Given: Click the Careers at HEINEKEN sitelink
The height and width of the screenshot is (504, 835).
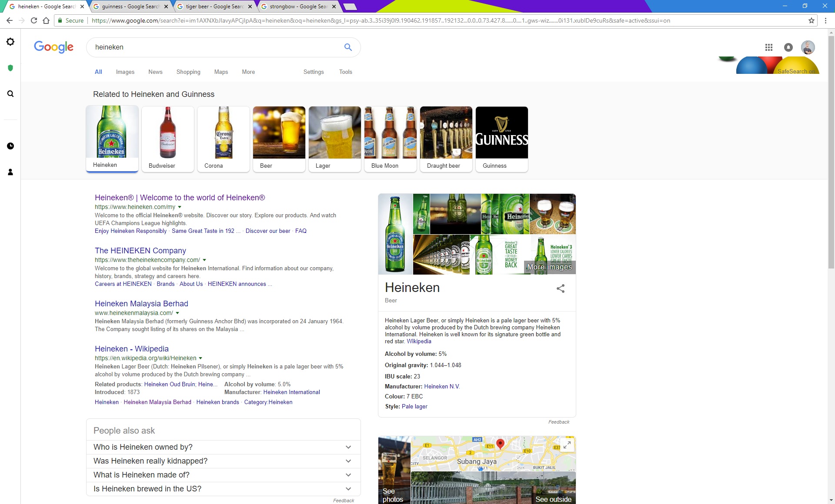Looking at the screenshot, I should (x=123, y=284).
